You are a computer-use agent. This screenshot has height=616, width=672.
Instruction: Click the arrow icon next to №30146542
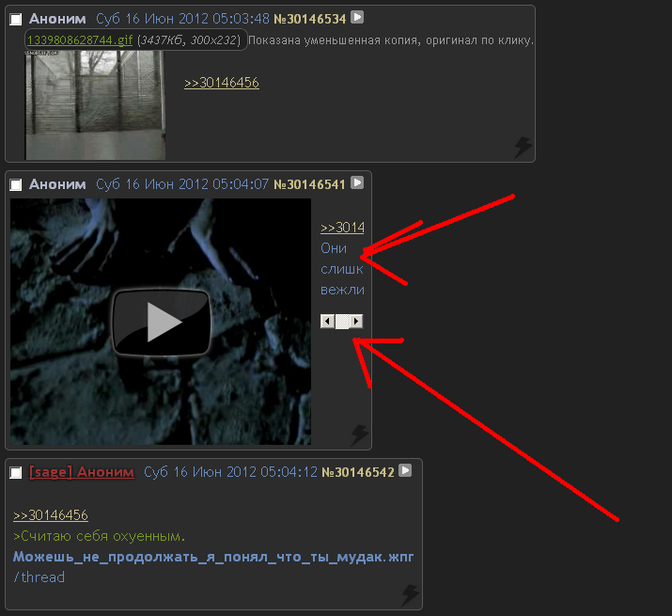click(405, 470)
